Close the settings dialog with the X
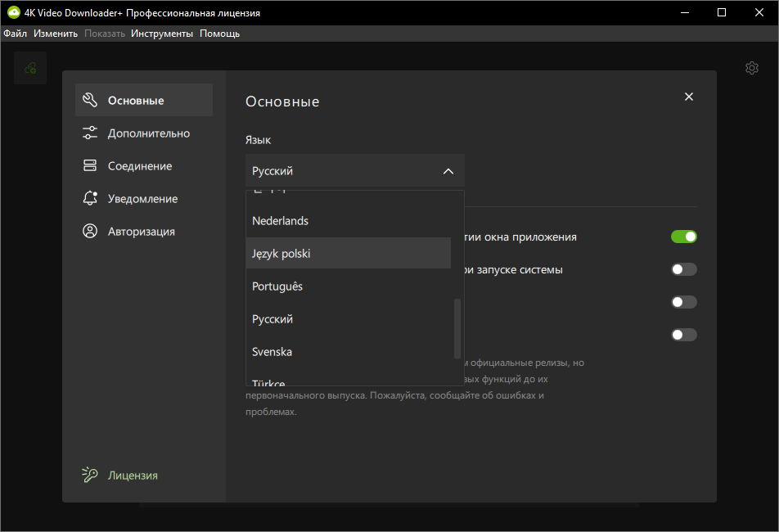 pyautogui.click(x=689, y=97)
